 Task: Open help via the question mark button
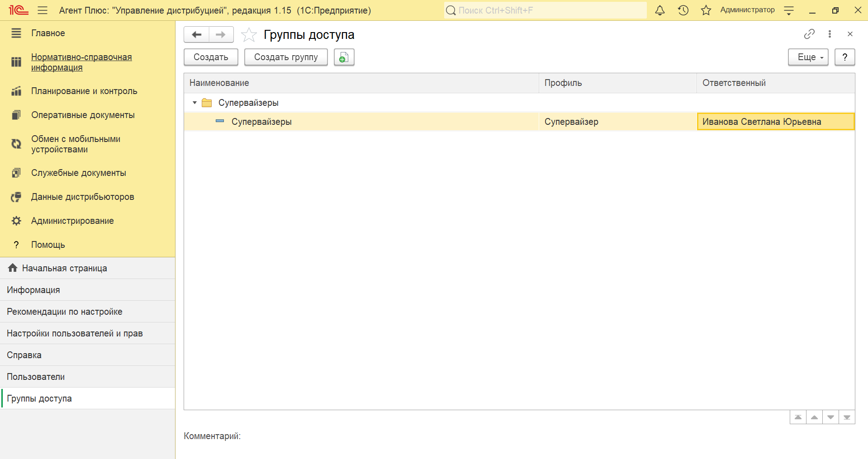[x=844, y=57]
